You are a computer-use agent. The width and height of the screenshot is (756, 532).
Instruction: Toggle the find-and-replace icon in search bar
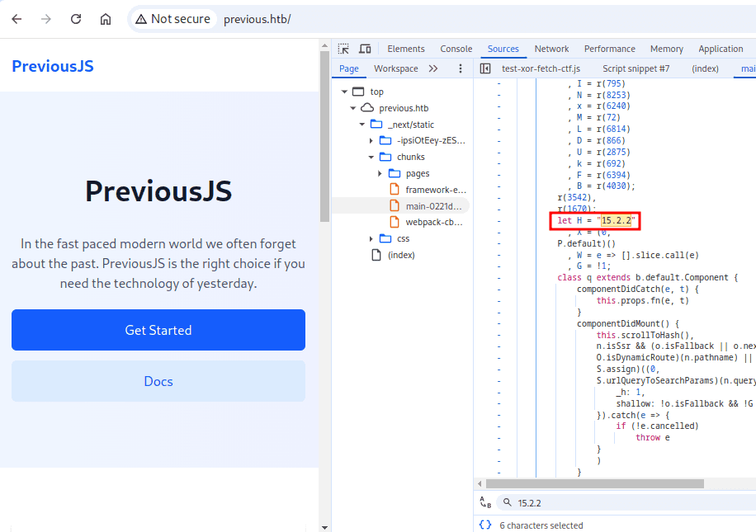pos(485,502)
